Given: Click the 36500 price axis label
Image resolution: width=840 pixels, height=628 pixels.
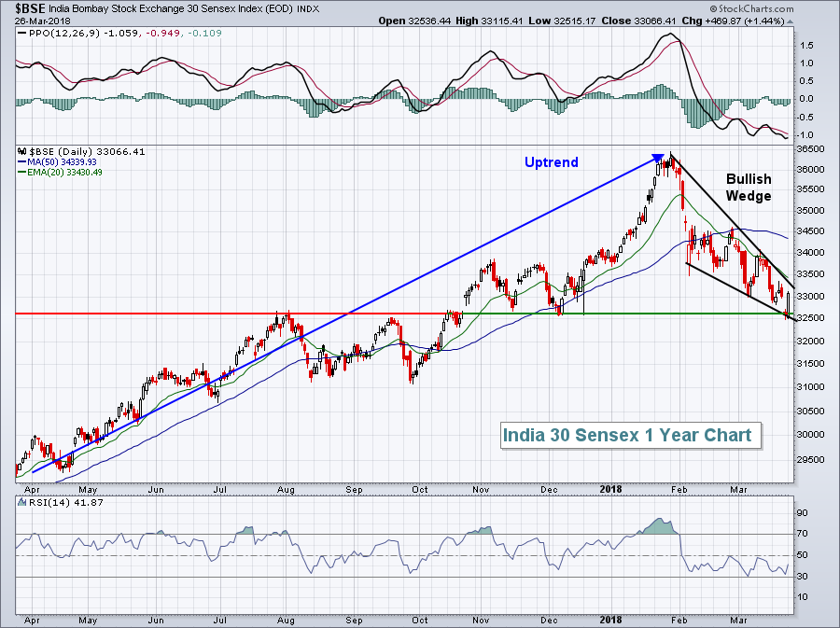Looking at the screenshot, I should pyautogui.click(x=809, y=149).
